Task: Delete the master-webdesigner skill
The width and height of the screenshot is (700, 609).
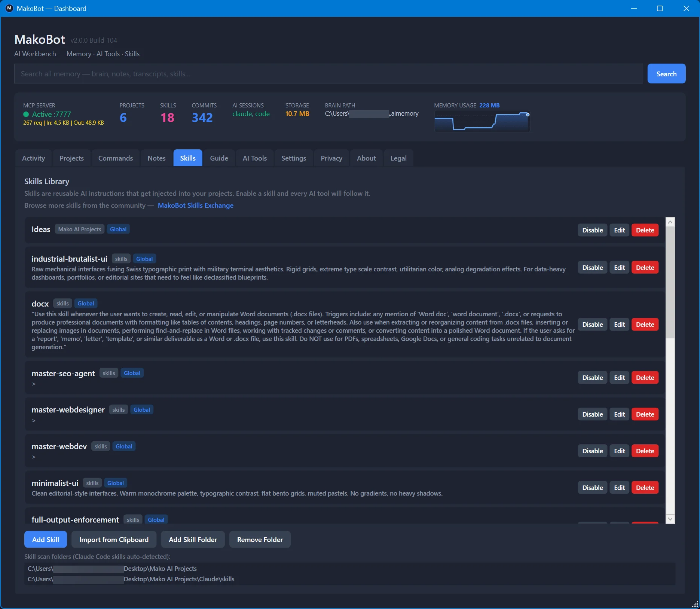Action: point(645,414)
